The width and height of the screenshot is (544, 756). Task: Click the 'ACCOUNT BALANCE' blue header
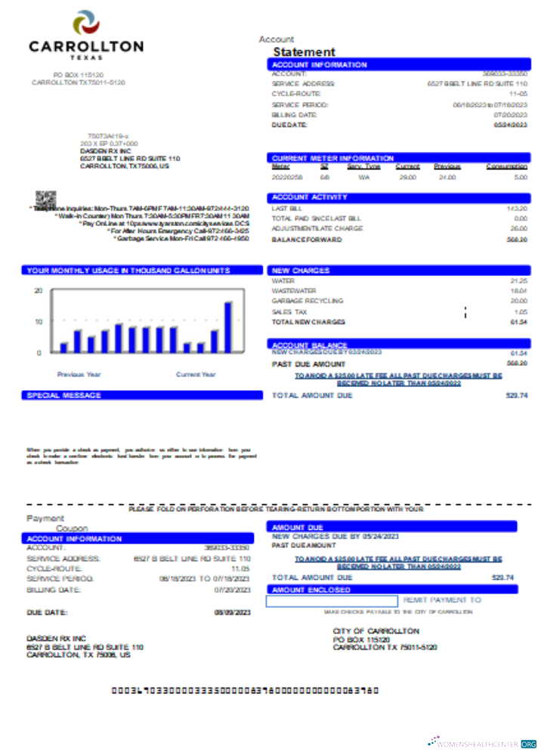399,344
